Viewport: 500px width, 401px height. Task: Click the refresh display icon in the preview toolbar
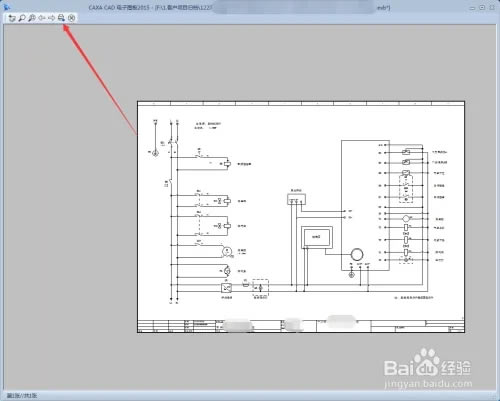coord(12,18)
